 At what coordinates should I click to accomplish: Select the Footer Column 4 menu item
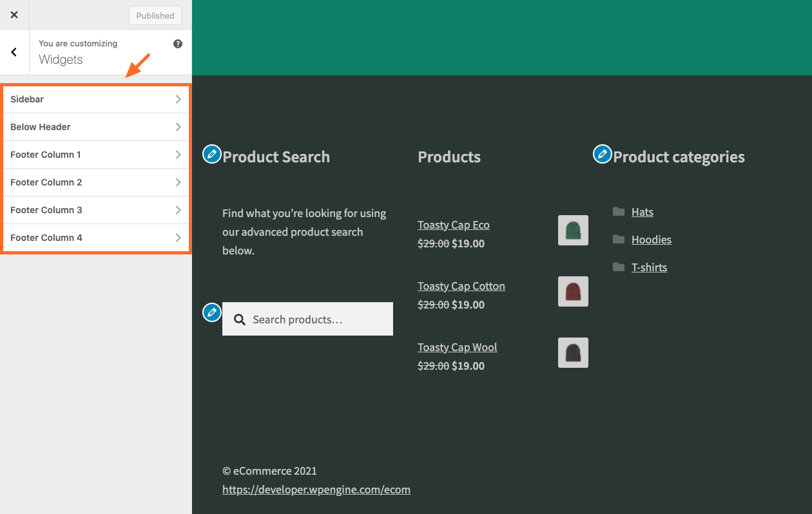pyautogui.click(x=95, y=238)
